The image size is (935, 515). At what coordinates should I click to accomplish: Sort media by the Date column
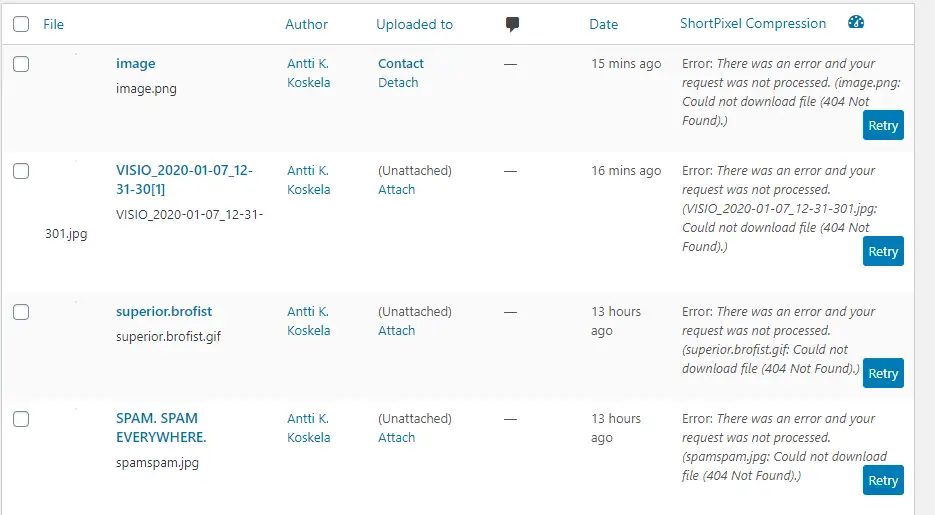point(603,24)
